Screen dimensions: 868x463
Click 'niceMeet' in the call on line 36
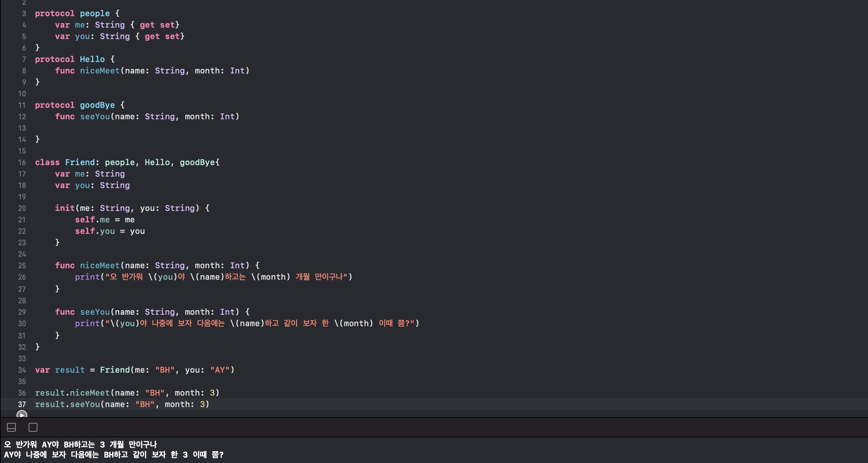coord(90,393)
